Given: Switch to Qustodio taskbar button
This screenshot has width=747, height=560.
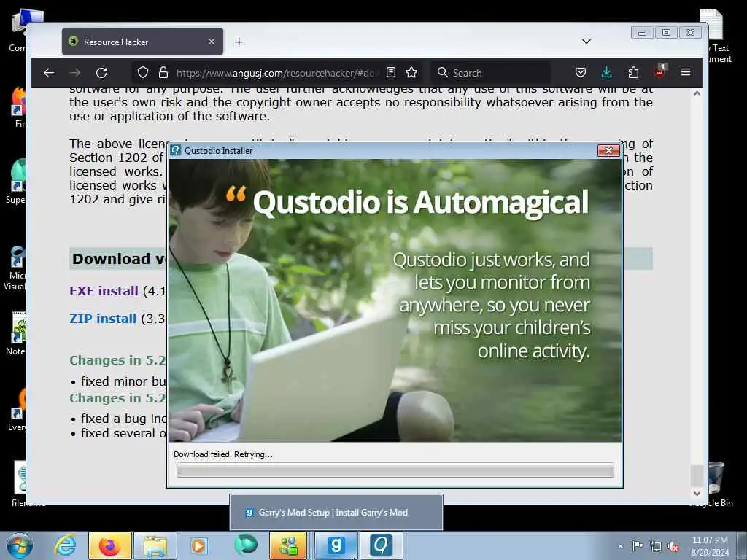Looking at the screenshot, I should (381, 545).
